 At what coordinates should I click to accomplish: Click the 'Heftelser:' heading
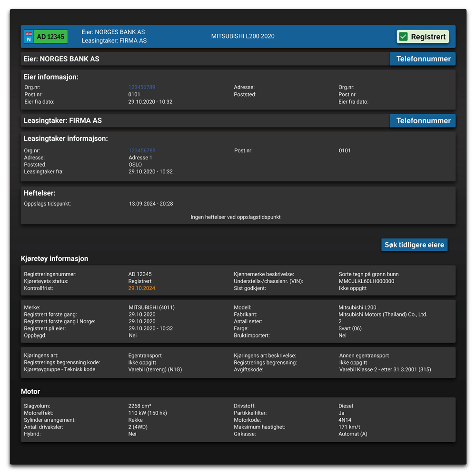point(40,193)
